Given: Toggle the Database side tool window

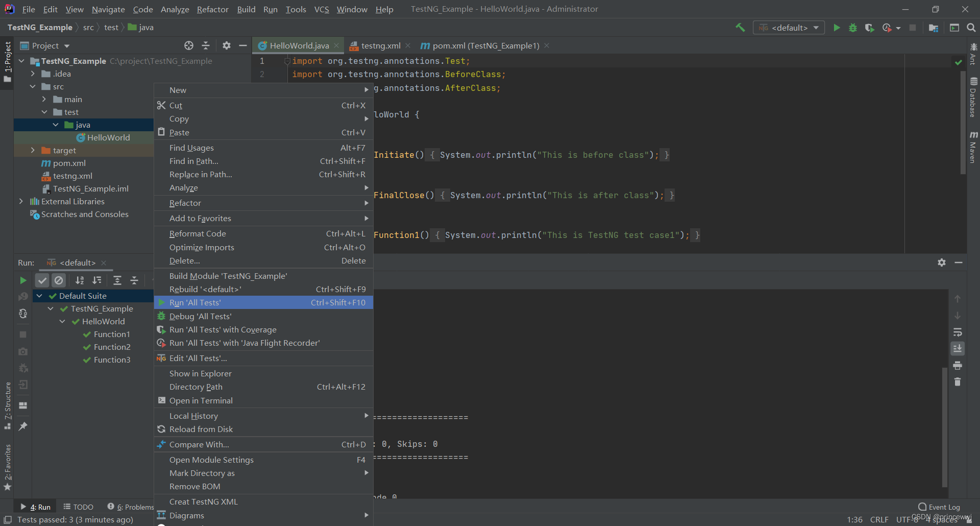Looking at the screenshot, I should coord(973,97).
